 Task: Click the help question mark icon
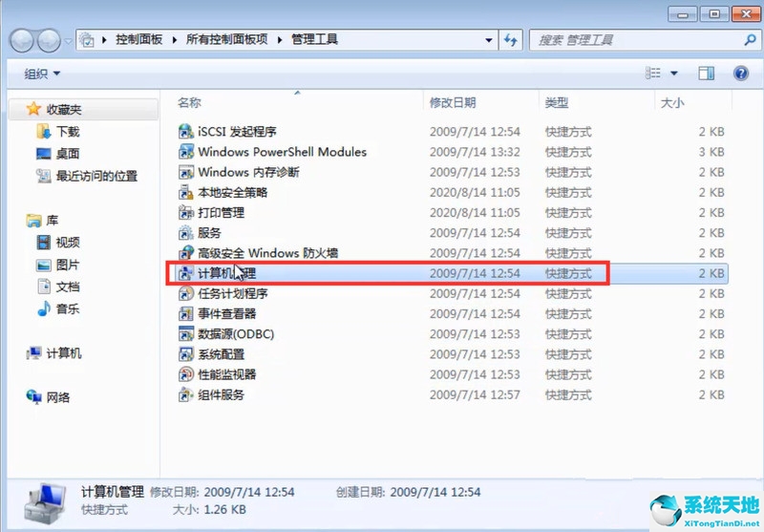pos(741,74)
